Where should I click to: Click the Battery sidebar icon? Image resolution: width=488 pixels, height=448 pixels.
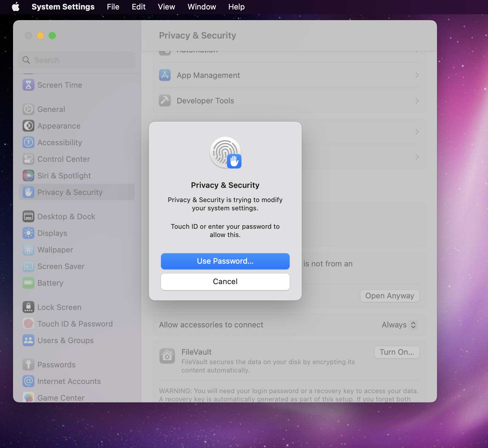click(x=28, y=283)
